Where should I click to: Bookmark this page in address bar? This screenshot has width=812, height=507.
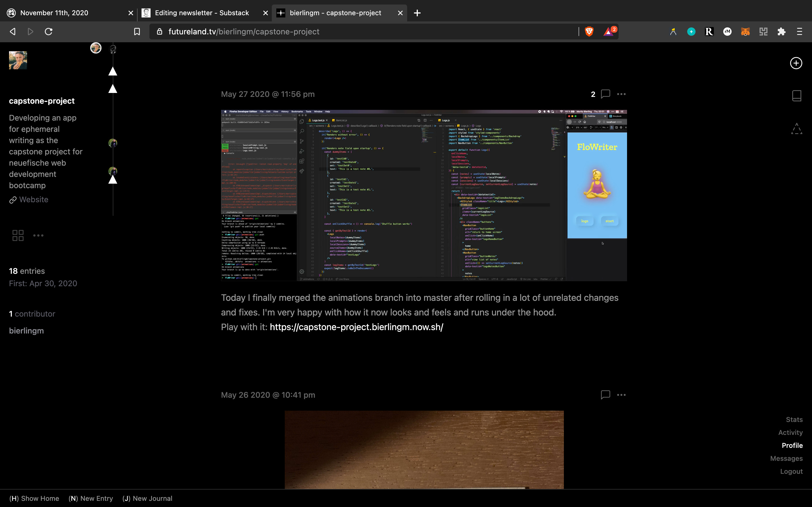137,32
